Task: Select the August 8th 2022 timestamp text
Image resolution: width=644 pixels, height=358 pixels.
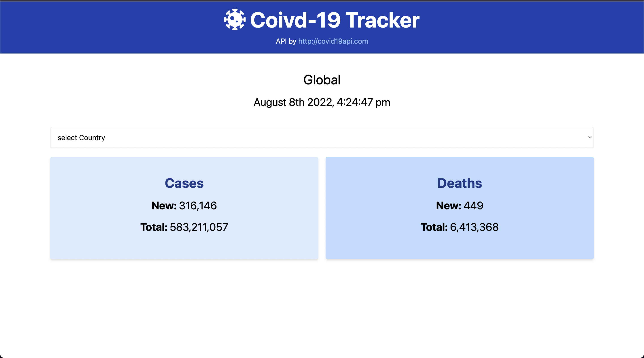Action: pyautogui.click(x=322, y=102)
